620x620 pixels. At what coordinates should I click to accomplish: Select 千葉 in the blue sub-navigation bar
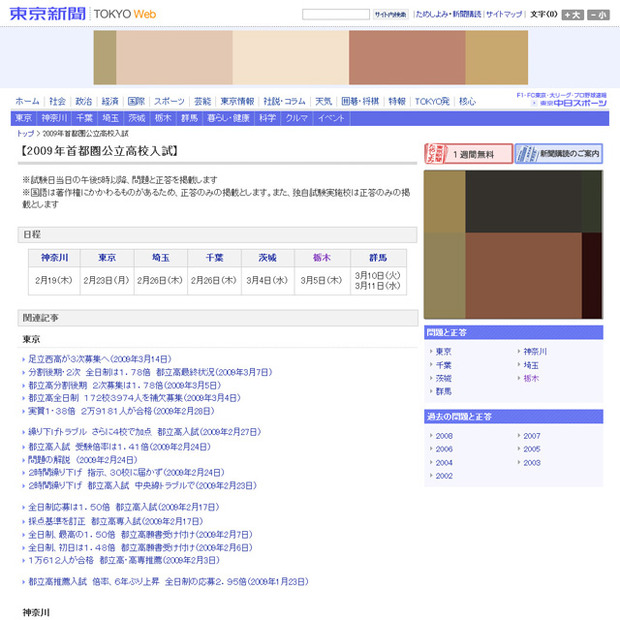[84, 118]
